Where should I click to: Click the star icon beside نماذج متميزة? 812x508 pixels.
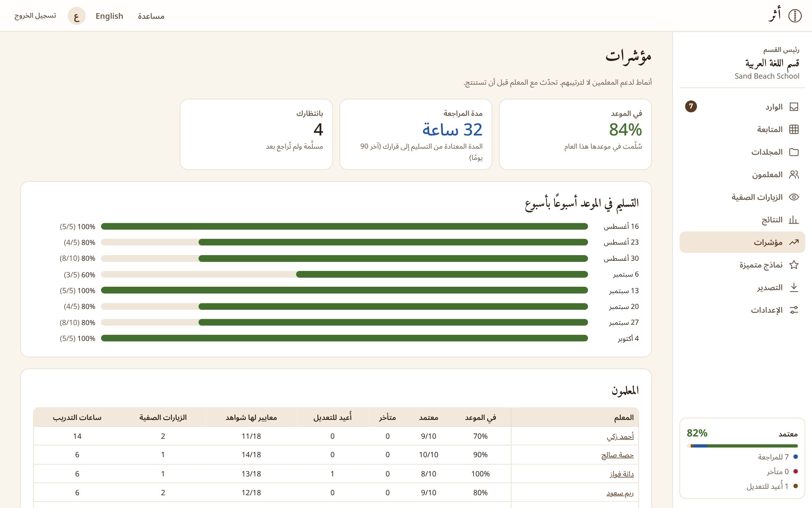point(794,265)
